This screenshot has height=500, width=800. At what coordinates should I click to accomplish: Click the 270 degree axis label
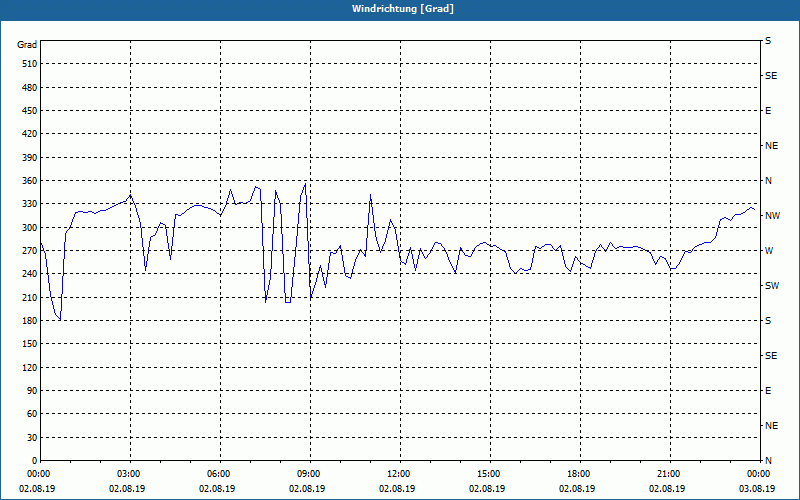pos(30,251)
